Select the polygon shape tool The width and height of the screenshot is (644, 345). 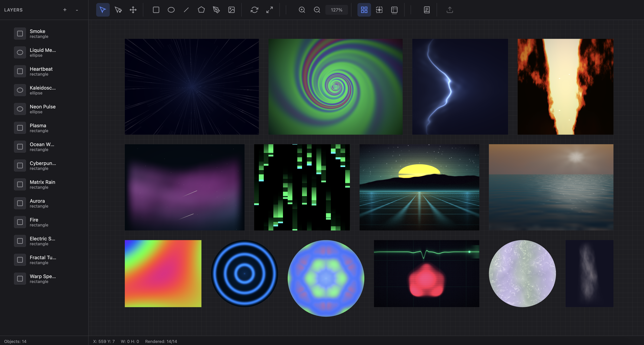click(x=201, y=10)
